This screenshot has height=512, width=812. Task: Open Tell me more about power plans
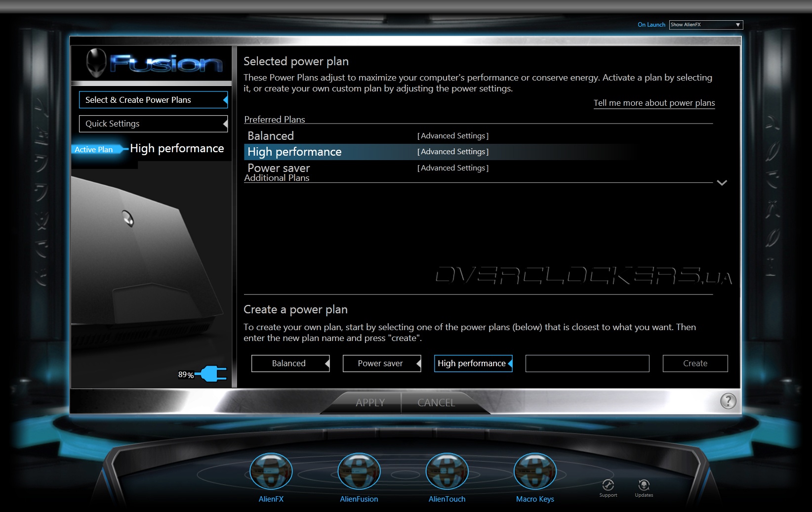click(x=654, y=103)
